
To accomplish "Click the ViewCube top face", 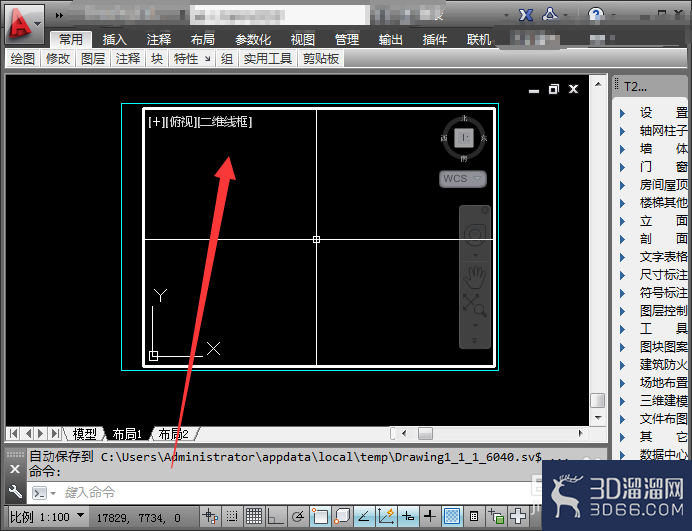I will pos(464,138).
